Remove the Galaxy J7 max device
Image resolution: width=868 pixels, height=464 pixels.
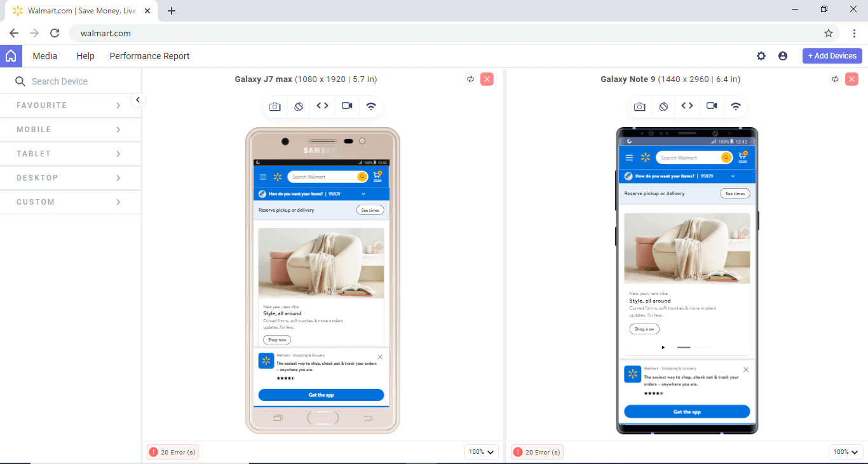pos(487,79)
